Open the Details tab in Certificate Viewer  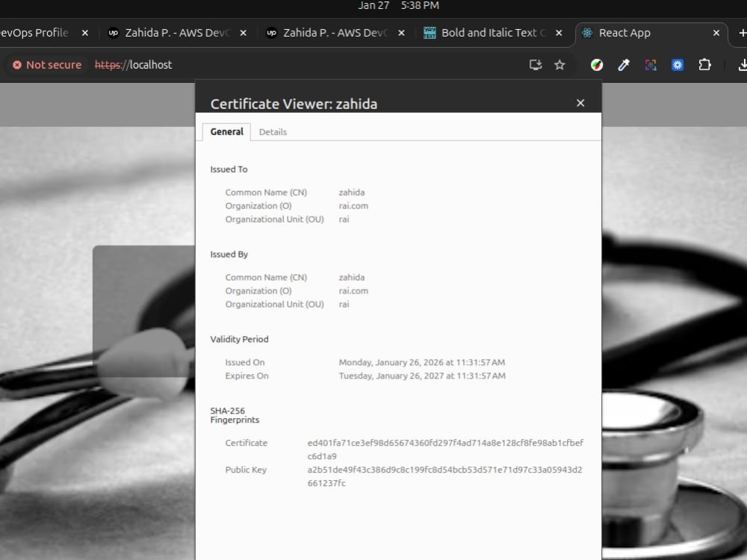[x=273, y=132]
